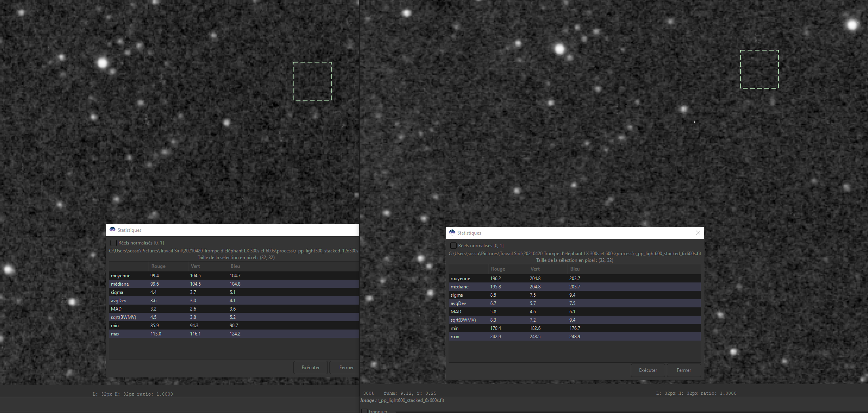Click Exécuter in the 6x600s statistics dialog
Screen dimensions: 868x413
(648, 370)
